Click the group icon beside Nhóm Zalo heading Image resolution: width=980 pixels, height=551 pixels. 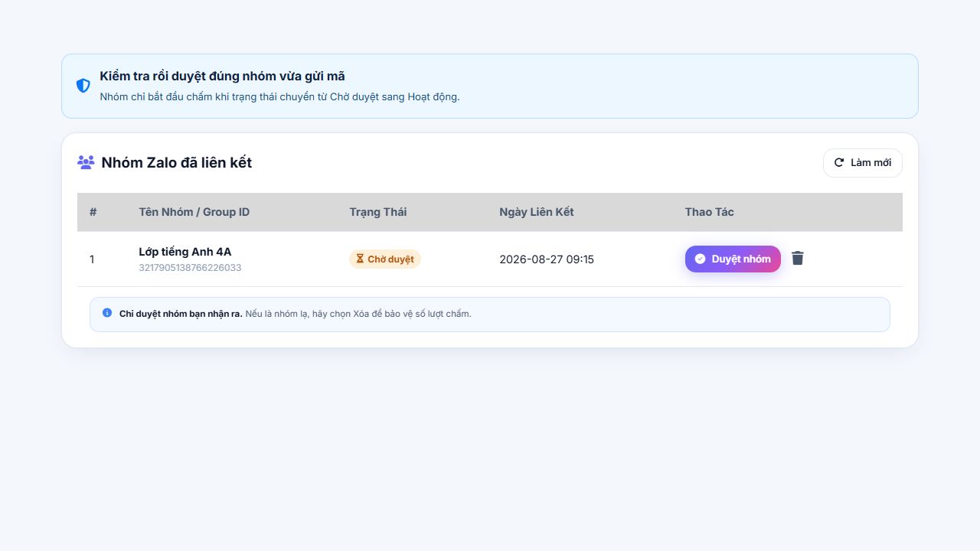[86, 162]
